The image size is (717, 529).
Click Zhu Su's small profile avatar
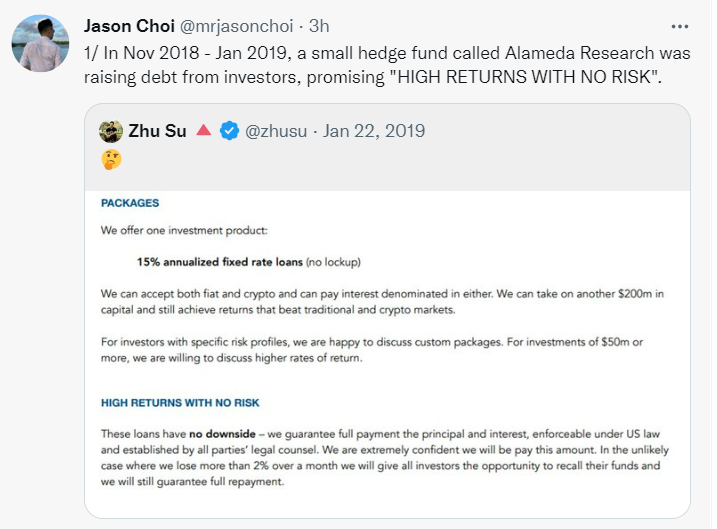(x=111, y=131)
